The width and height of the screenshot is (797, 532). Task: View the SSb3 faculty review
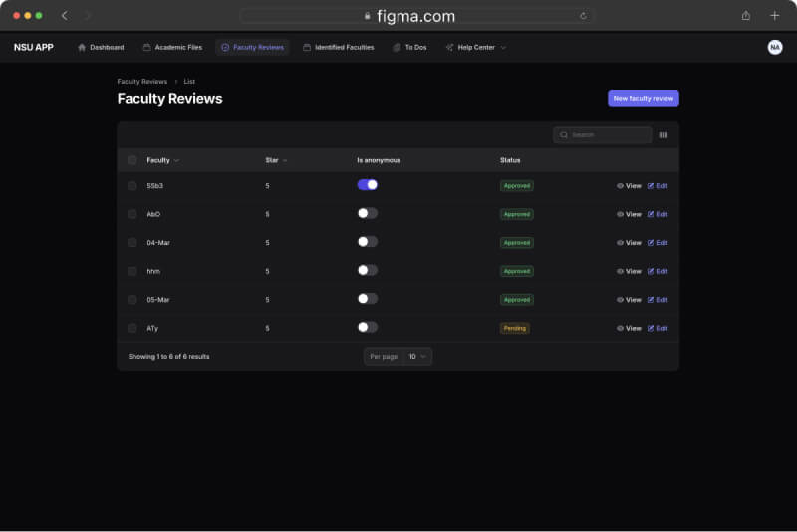(629, 186)
